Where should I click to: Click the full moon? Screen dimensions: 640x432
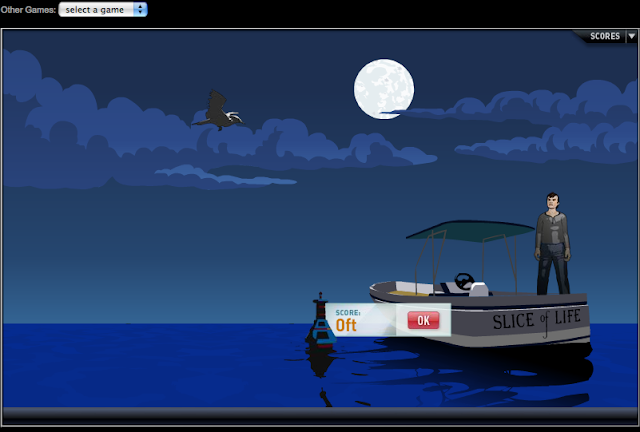click(384, 89)
